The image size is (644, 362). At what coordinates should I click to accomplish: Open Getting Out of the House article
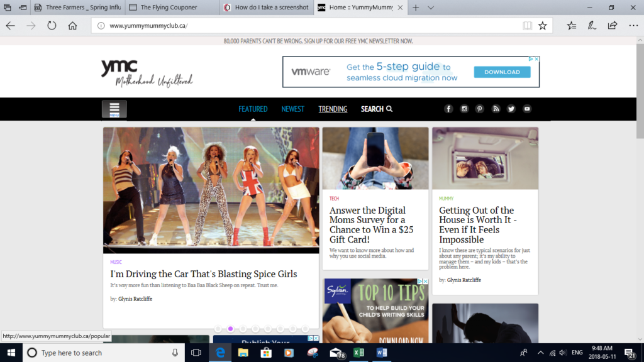coord(478,224)
